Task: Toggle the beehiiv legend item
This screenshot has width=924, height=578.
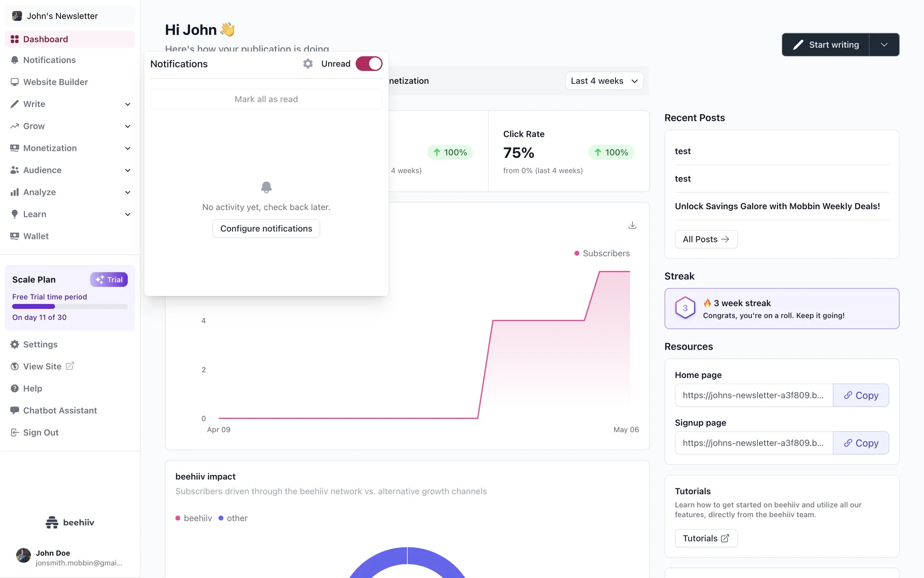Action: (x=193, y=518)
